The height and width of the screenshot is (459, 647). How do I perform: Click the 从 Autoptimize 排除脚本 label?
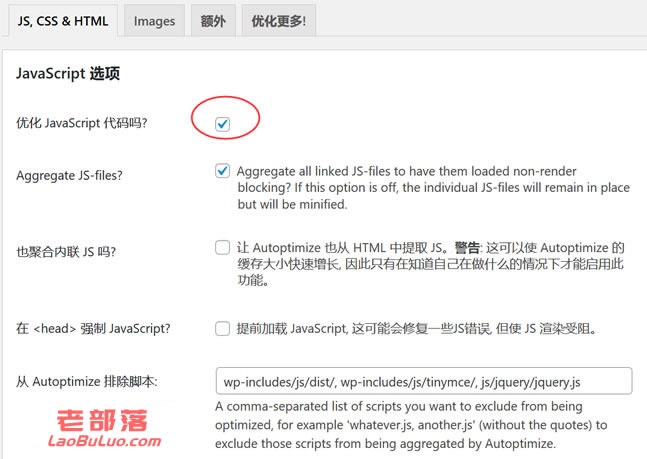(87, 381)
